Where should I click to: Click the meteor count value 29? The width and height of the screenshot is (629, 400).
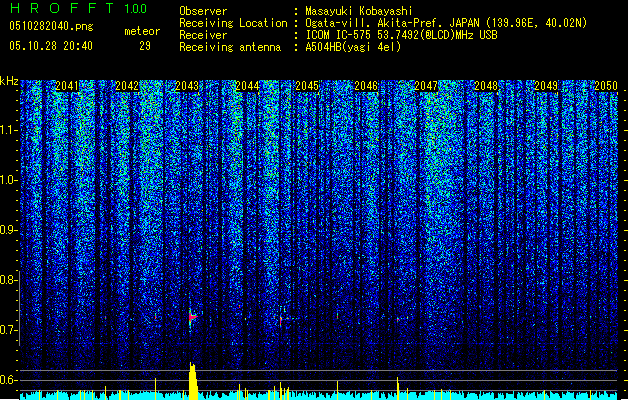(145, 46)
